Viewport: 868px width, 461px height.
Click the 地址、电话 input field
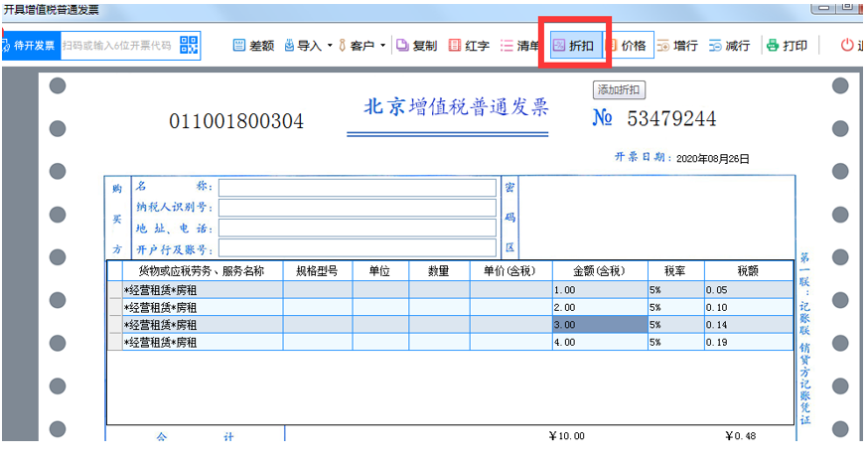(358, 229)
